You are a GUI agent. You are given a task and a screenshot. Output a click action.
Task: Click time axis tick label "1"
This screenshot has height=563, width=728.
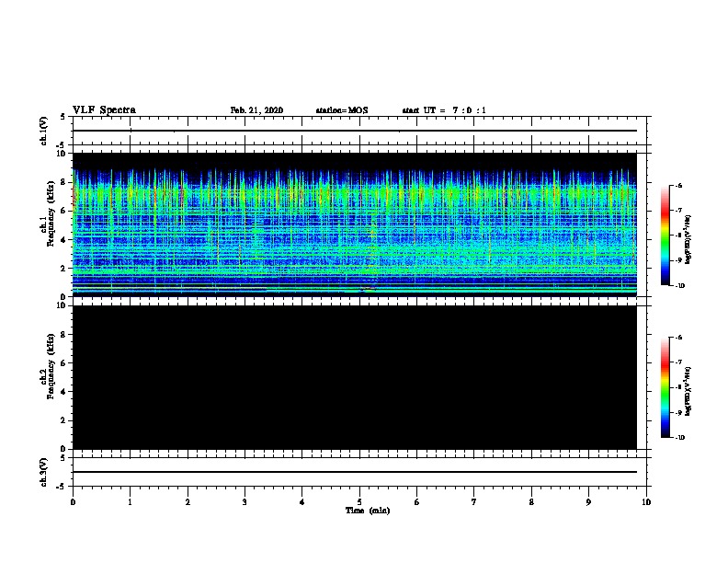[130, 502]
